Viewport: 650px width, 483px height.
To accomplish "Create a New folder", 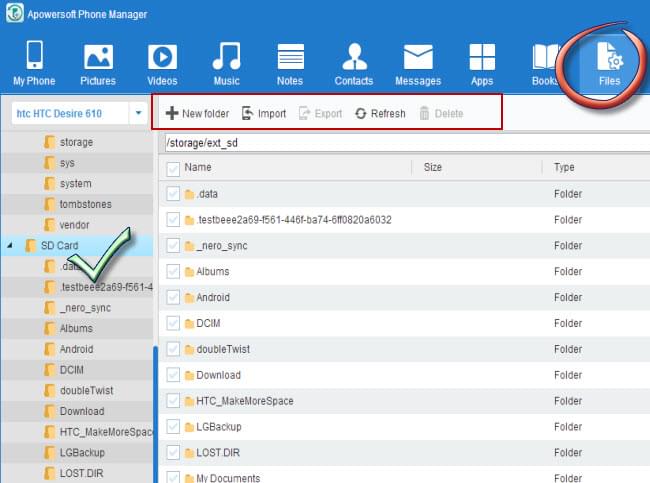I will (197, 113).
